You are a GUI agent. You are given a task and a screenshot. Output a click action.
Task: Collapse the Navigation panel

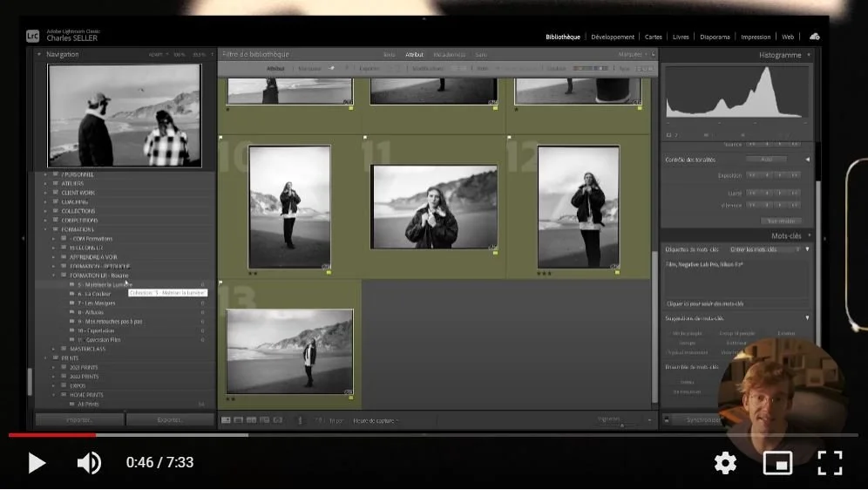pos(39,54)
